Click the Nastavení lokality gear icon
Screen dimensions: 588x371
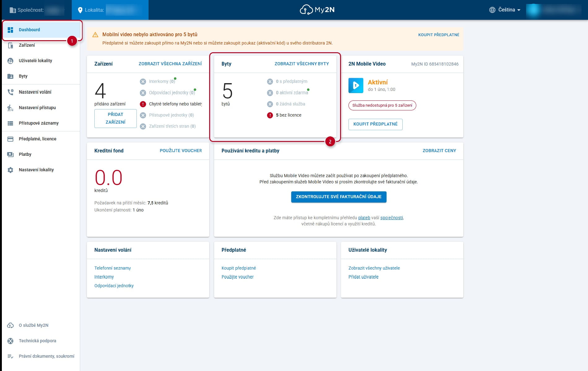pos(10,170)
